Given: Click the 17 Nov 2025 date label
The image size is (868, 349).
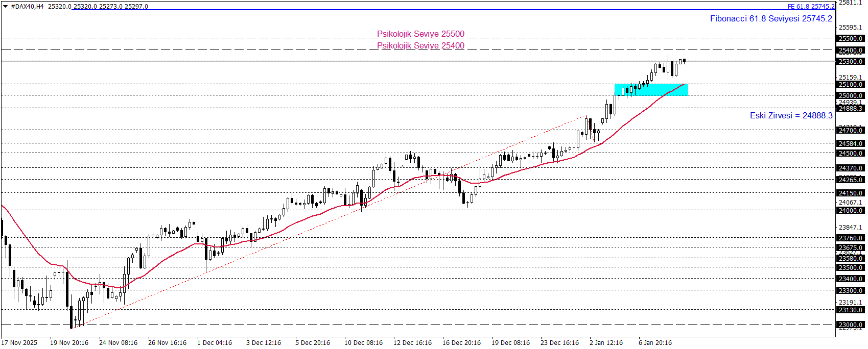Looking at the screenshot, I should (19, 342).
